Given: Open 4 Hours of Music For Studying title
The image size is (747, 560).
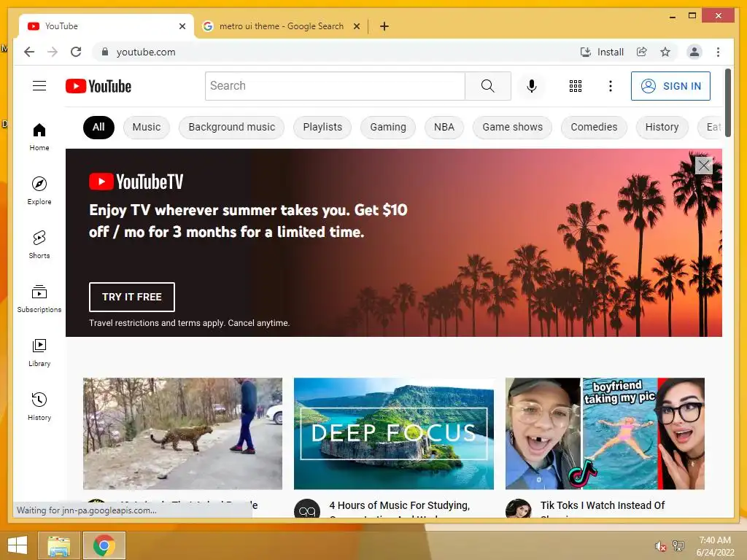Looking at the screenshot, I should pos(399,505).
